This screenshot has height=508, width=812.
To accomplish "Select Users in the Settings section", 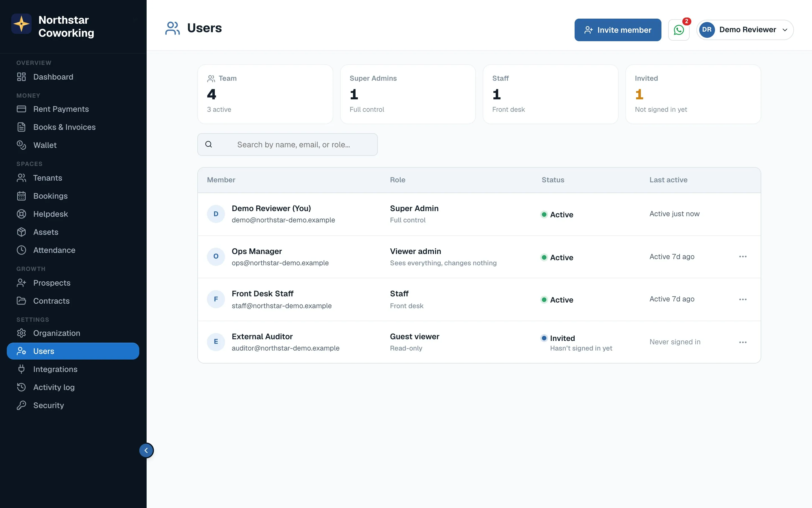I will coord(73,351).
